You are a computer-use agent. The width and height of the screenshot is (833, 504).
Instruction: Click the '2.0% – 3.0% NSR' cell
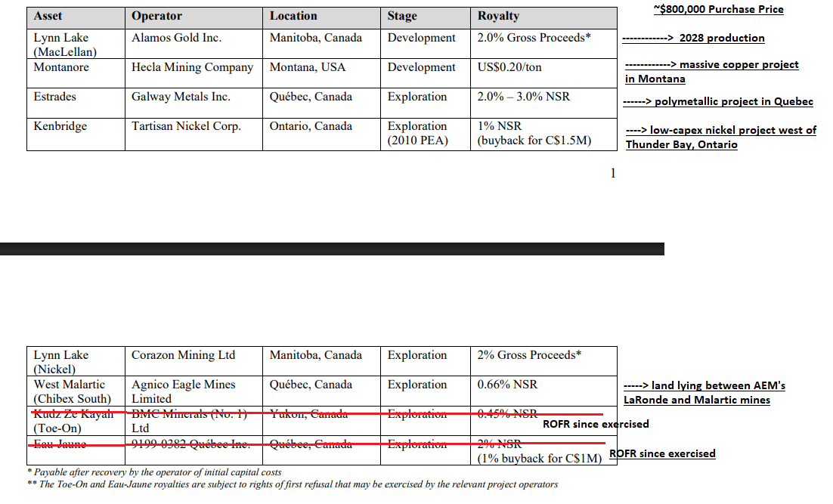(544, 103)
